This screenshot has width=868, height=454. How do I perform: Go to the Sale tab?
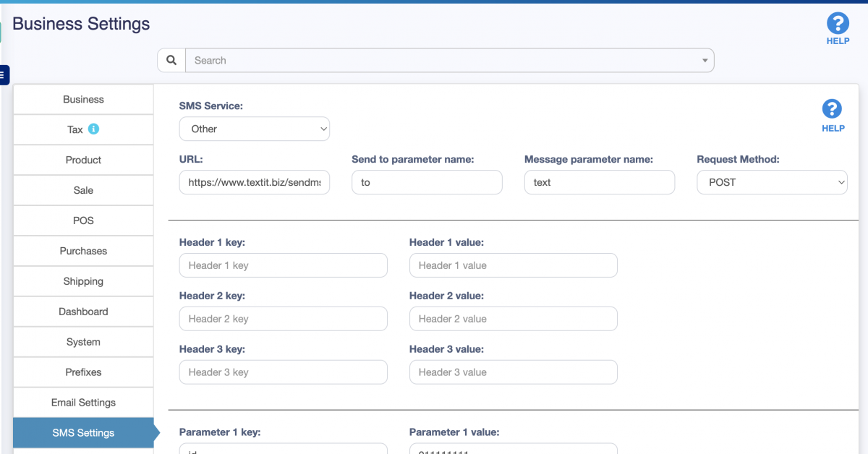83,191
